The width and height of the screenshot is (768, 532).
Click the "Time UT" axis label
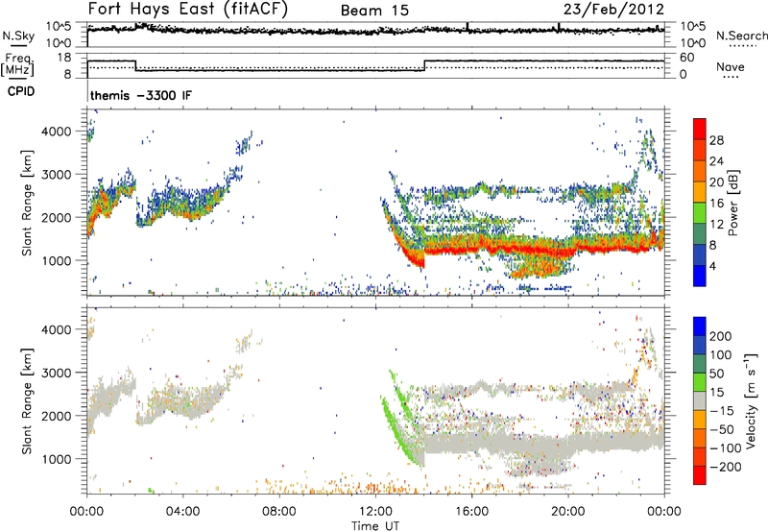(375, 526)
